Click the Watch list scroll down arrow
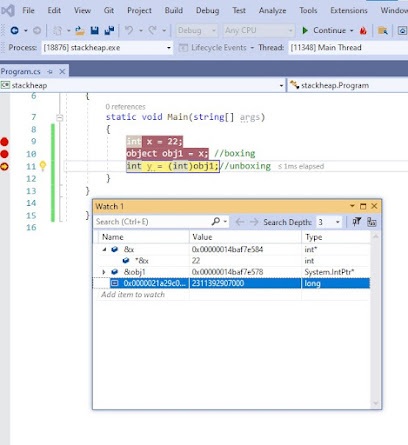408x445 pixels. click(376, 403)
